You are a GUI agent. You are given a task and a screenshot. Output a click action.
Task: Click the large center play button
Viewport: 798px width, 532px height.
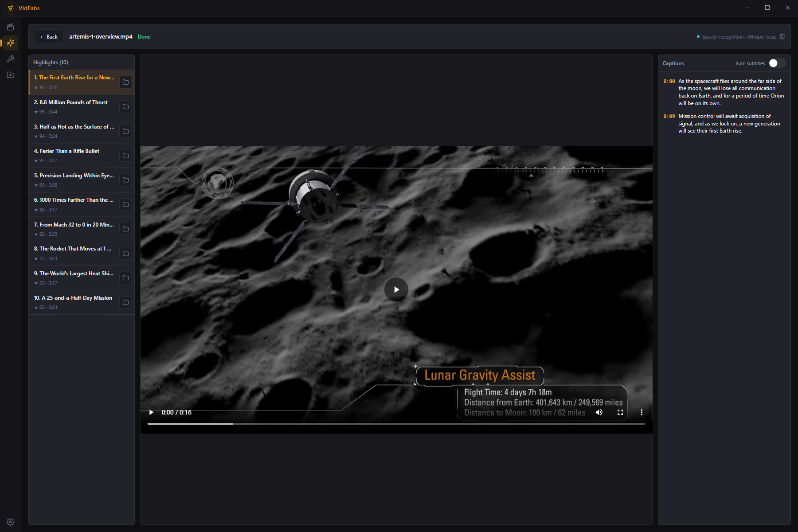tap(396, 289)
